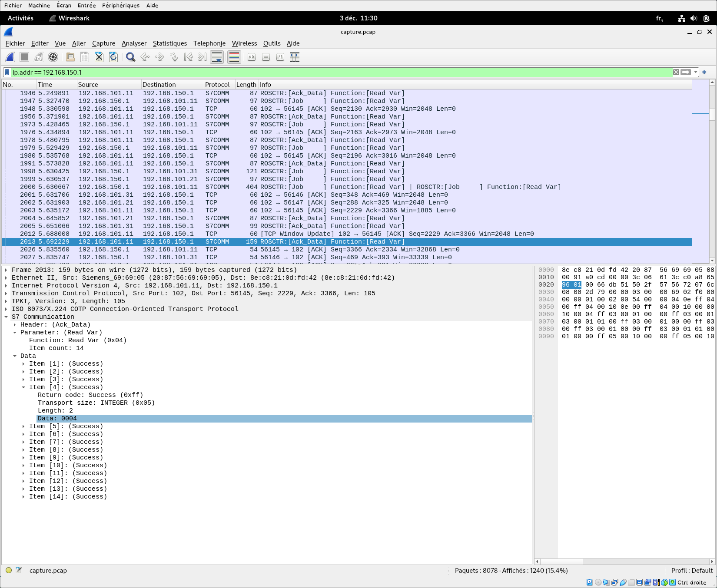Image resolution: width=717 pixels, height=588 pixels.
Task: Add a filter button with plus
Action: [x=704, y=72]
